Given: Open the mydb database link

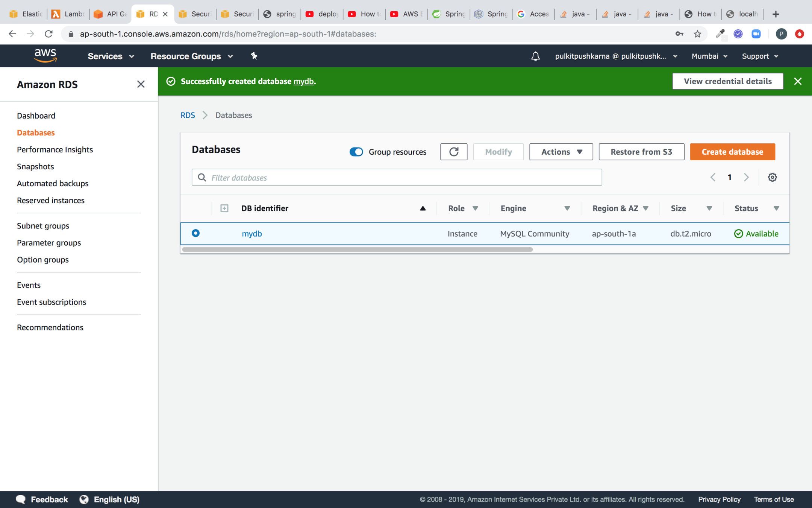Looking at the screenshot, I should click(x=252, y=234).
